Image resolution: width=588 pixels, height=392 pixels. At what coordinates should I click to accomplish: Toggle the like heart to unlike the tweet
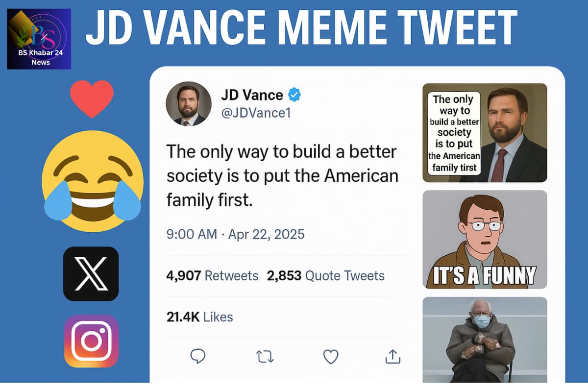331,356
